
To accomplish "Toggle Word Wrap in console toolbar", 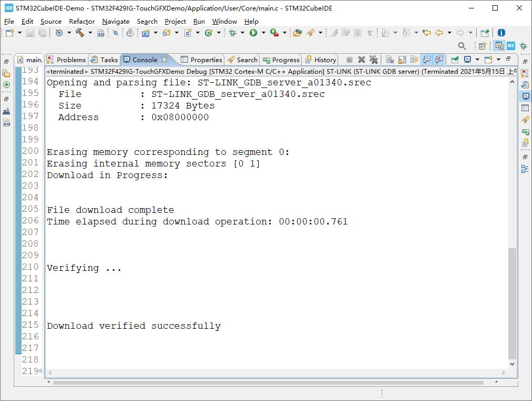I will pyautogui.click(x=414, y=60).
